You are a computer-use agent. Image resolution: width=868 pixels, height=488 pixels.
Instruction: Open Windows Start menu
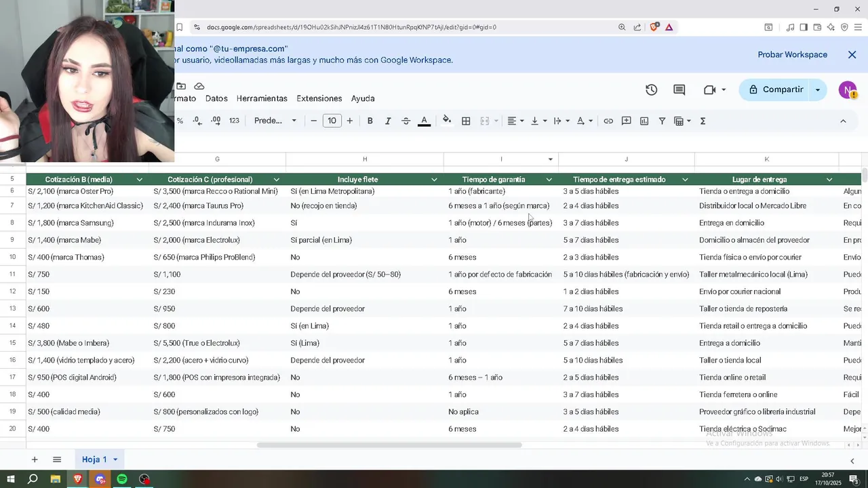point(10,479)
